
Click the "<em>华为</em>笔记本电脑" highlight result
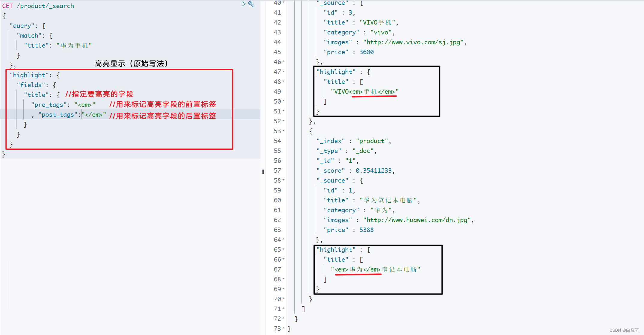click(375, 269)
